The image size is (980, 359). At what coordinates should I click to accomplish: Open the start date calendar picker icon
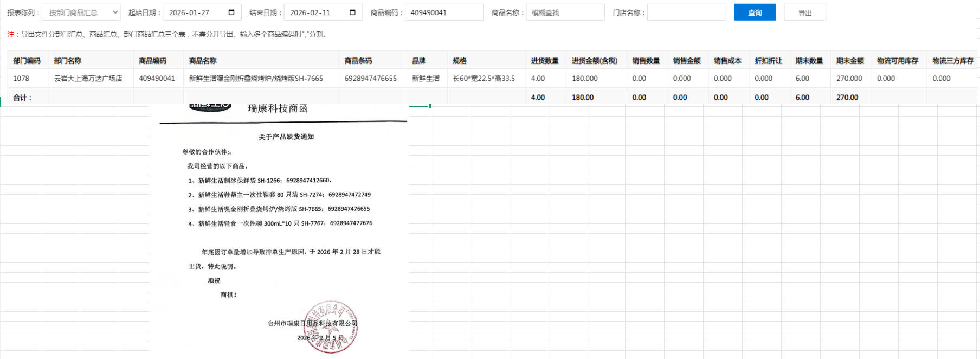pos(231,12)
